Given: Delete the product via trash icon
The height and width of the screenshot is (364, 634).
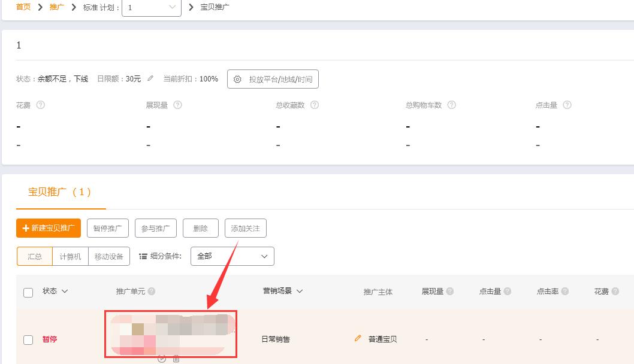Looking at the screenshot, I should pos(176,358).
